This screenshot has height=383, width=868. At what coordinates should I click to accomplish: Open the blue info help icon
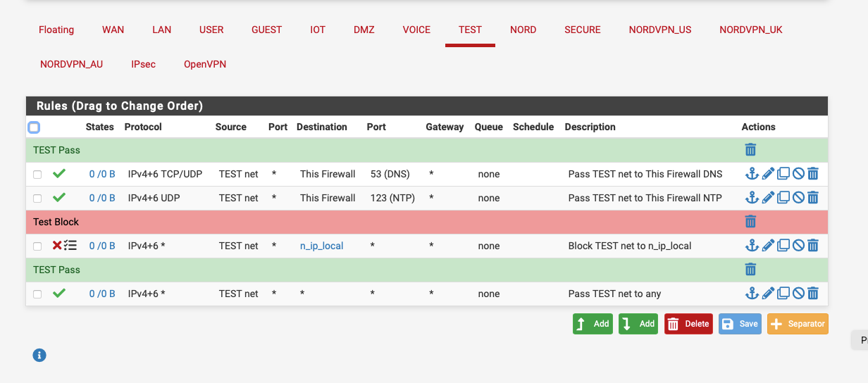(39, 355)
